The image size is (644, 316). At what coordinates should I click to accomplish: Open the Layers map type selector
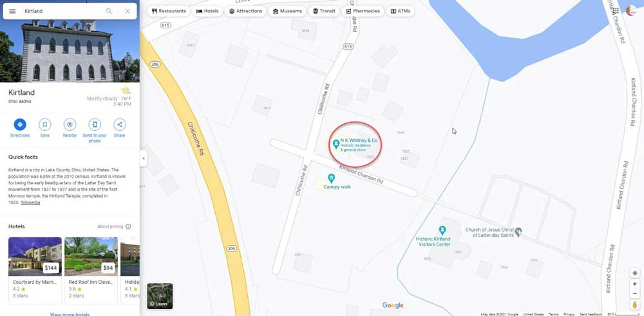tap(160, 296)
